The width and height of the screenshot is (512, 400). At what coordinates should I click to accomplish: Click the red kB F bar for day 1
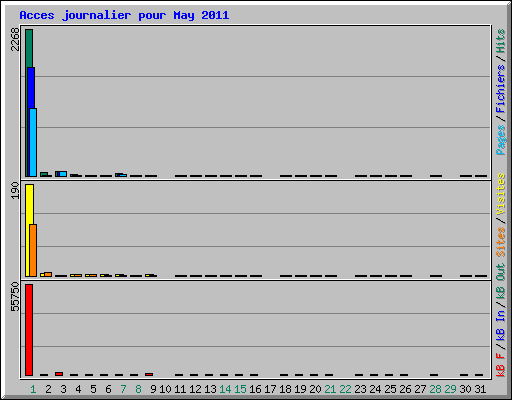(x=29, y=330)
